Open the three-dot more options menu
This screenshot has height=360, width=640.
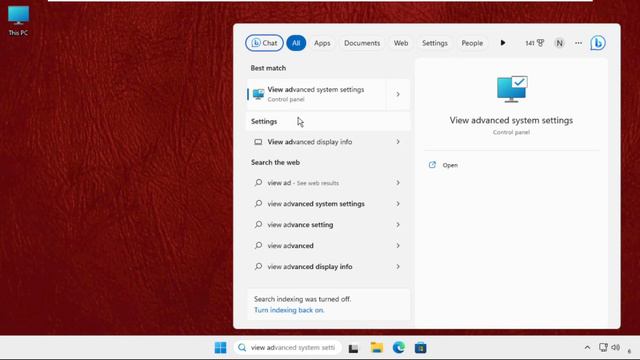point(578,43)
